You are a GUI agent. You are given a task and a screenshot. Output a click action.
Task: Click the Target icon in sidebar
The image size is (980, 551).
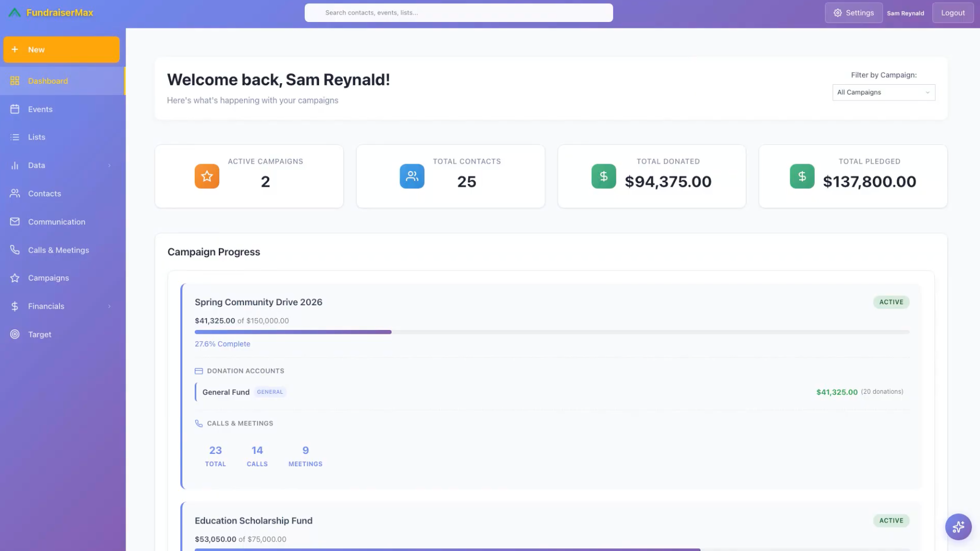click(x=15, y=334)
